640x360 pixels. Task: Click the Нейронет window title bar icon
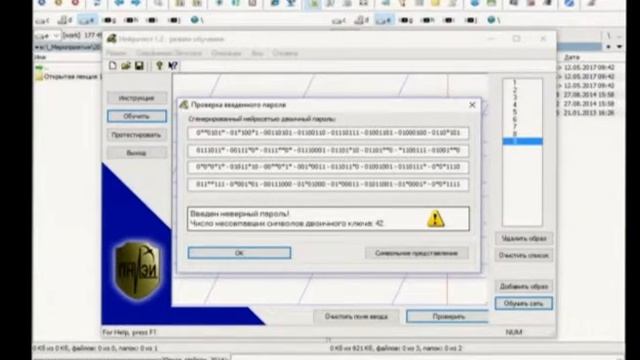coord(112,39)
